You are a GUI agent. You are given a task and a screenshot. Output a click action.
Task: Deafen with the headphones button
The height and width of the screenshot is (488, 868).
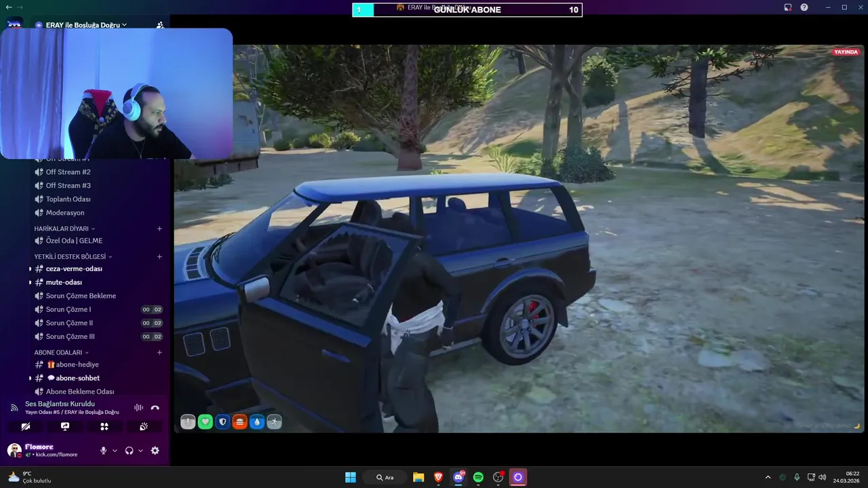[129, 451]
